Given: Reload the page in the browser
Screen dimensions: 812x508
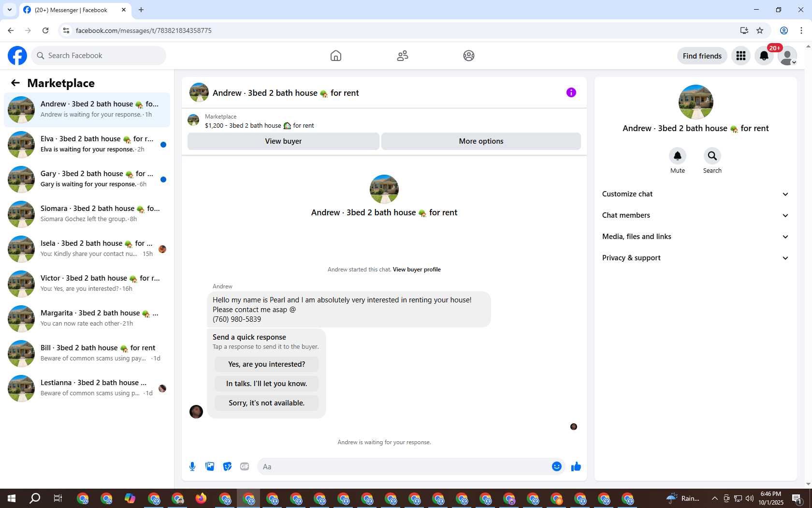Looking at the screenshot, I should pyautogui.click(x=45, y=30).
